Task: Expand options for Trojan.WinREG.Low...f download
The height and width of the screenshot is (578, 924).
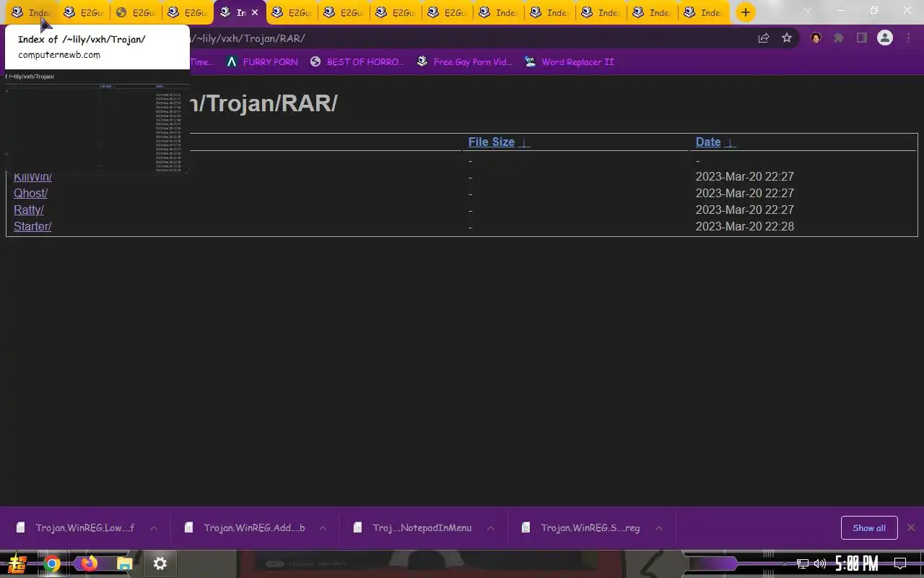Action: (154, 528)
